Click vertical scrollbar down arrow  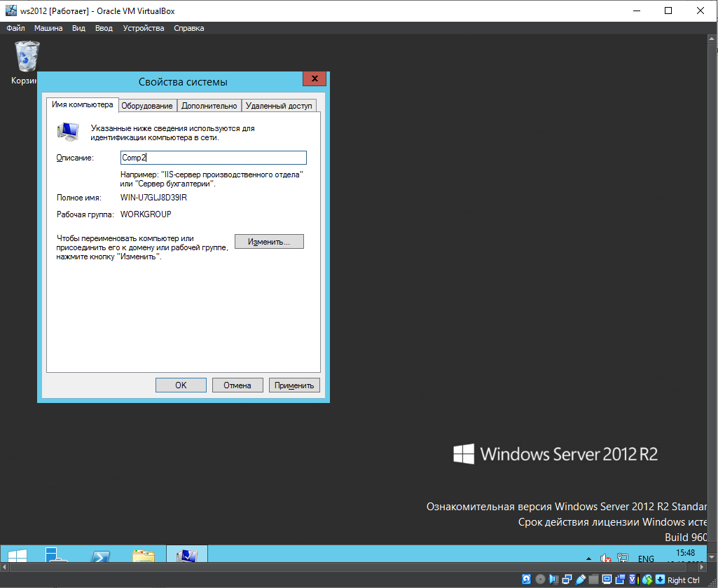click(712, 557)
